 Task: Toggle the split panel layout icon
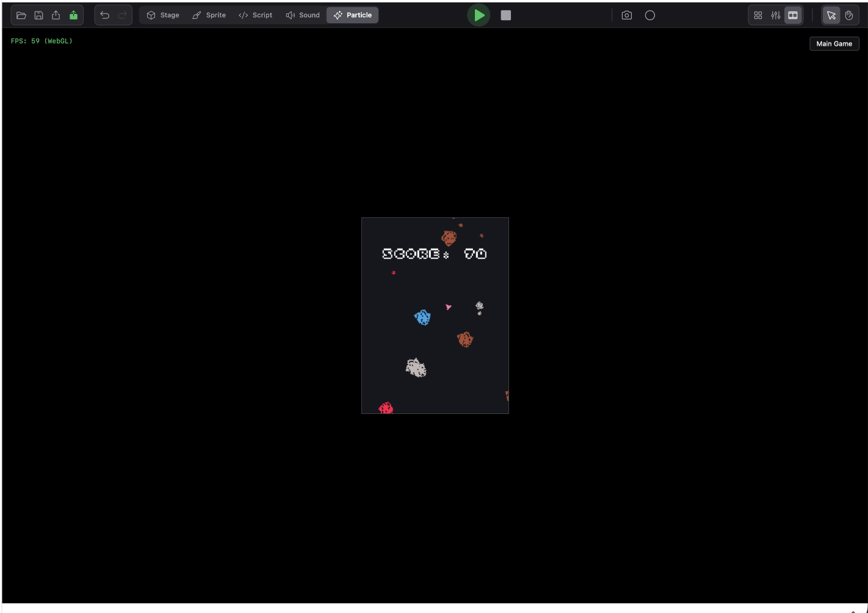tap(793, 15)
